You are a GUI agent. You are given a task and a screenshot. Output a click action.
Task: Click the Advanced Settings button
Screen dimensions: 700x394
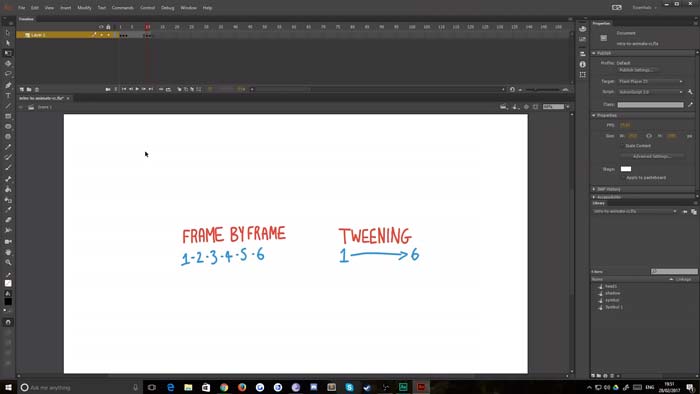pos(652,157)
